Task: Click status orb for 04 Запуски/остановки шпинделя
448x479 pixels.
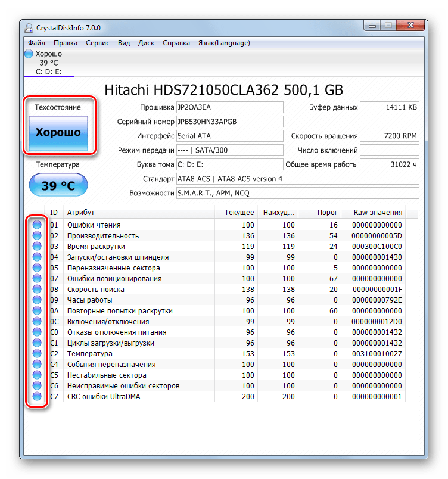Action: (x=37, y=257)
